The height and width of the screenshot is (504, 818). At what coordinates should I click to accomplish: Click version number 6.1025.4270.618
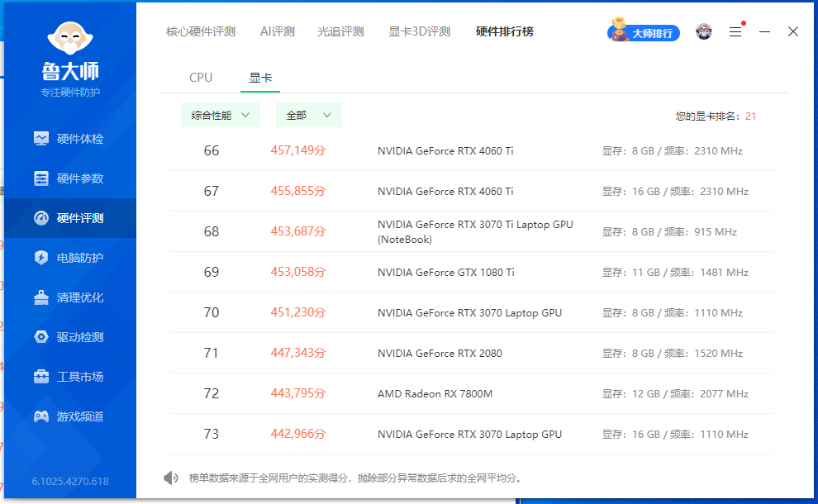[x=70, y=482]
